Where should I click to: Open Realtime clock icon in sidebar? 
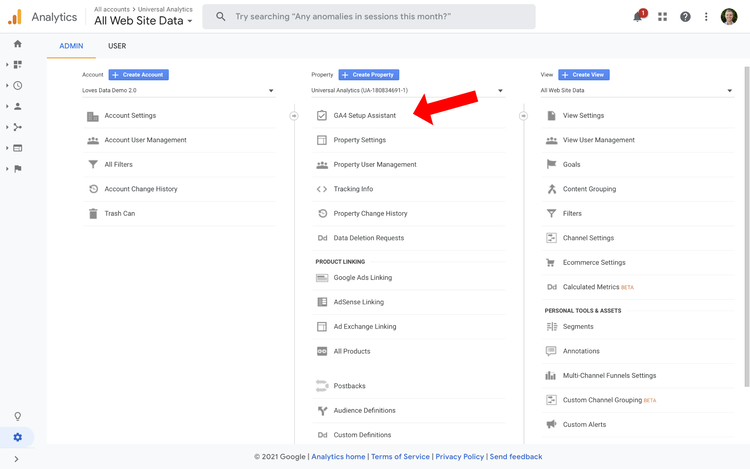tap(18, 86)
